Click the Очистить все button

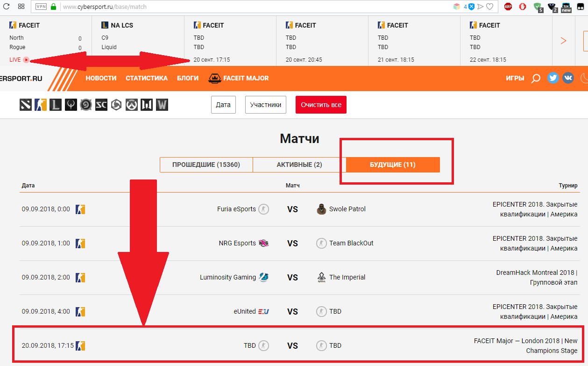point(321,105)
